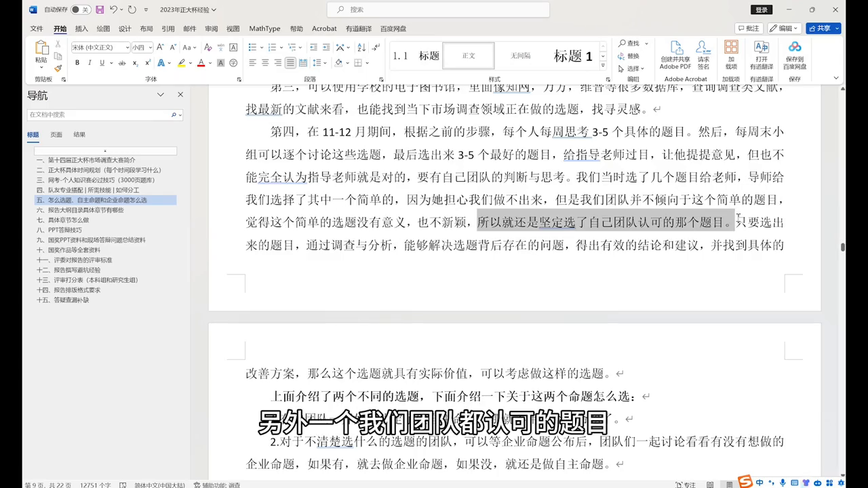Open the File (文件) menu

[x=37, y=28]
